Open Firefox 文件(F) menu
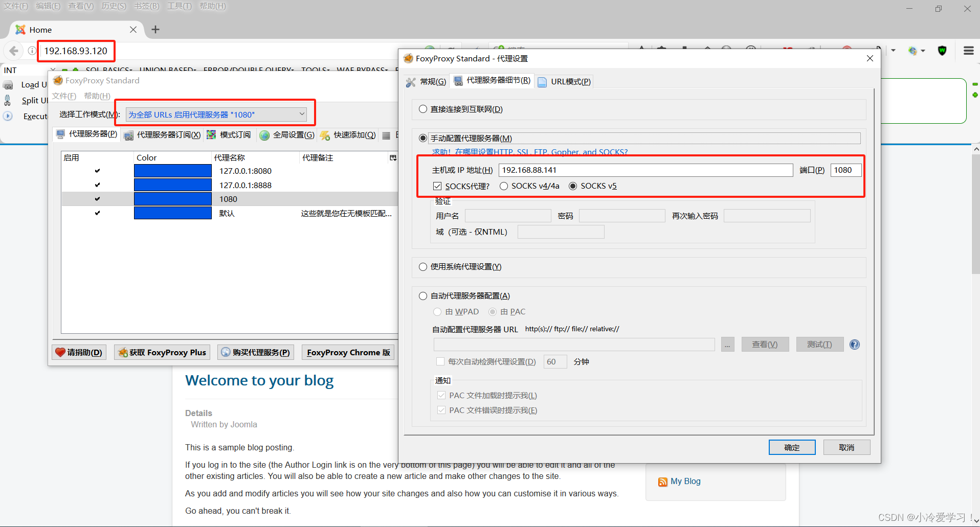Image resolution: width=980 pixels, height=527 pixels. [x=16, y=6]
